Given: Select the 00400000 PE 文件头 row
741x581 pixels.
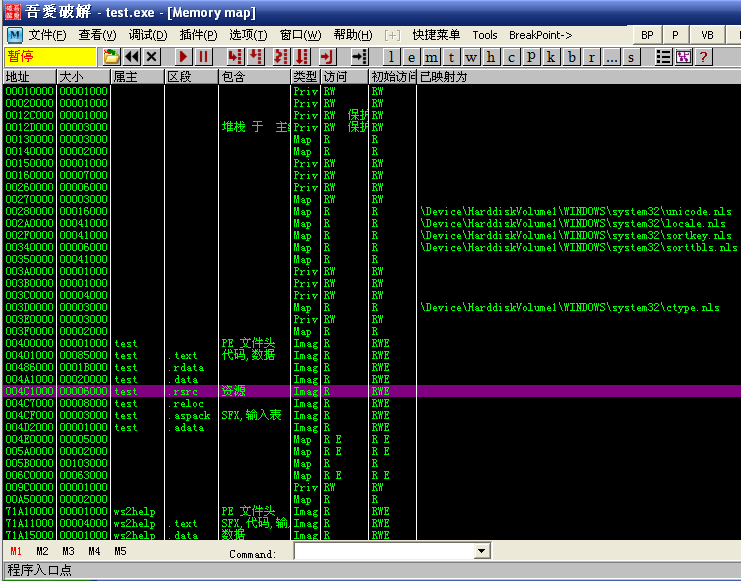Looking at the screenshot, I should [372, 343].
